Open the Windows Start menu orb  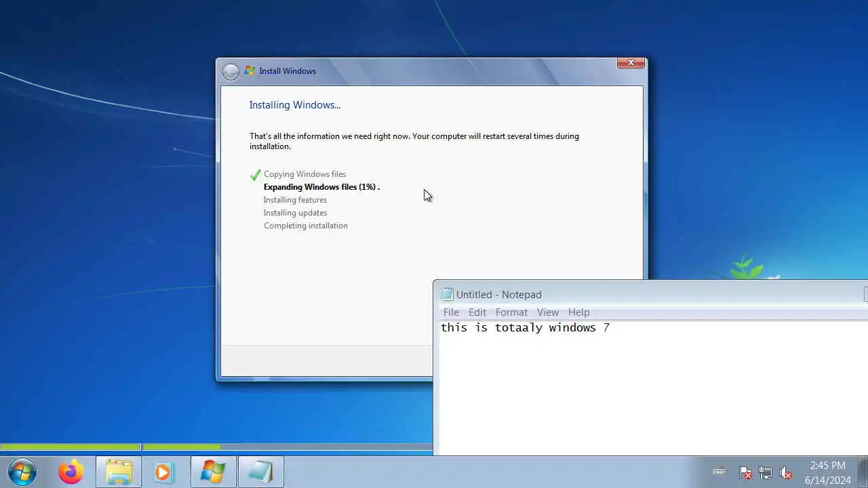pyautogui.click(x=22, y=472)
